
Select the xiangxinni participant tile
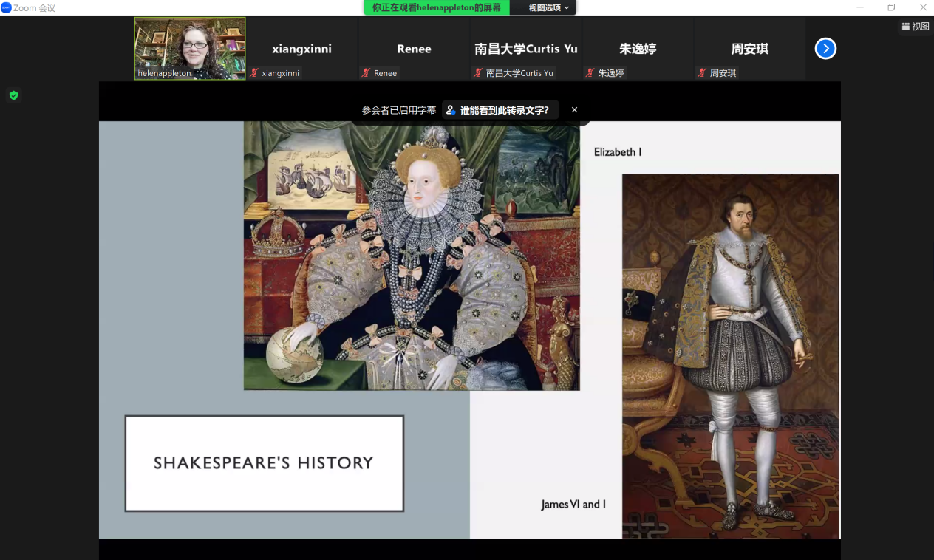coord(301,48)
